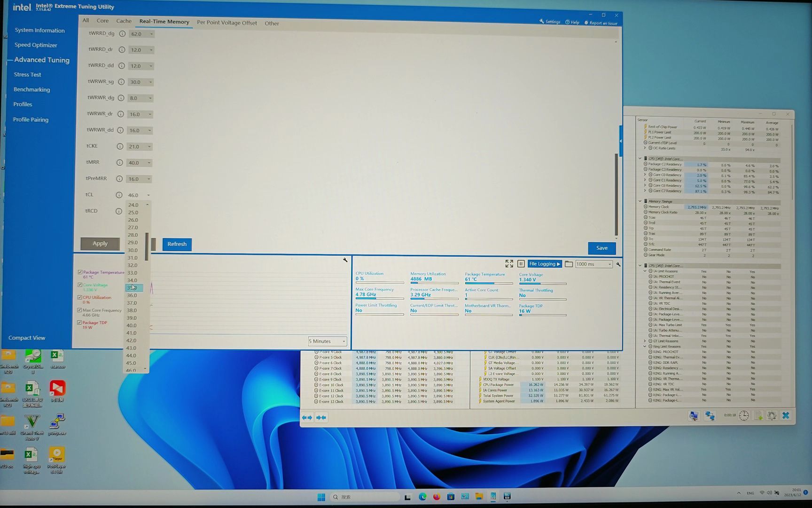Open the tWRRD_dg value dropdown
812x508 pixels.
(142, 34)
